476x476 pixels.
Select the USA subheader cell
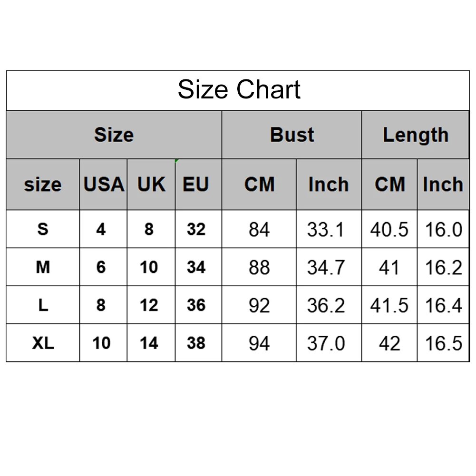point(103,185)
